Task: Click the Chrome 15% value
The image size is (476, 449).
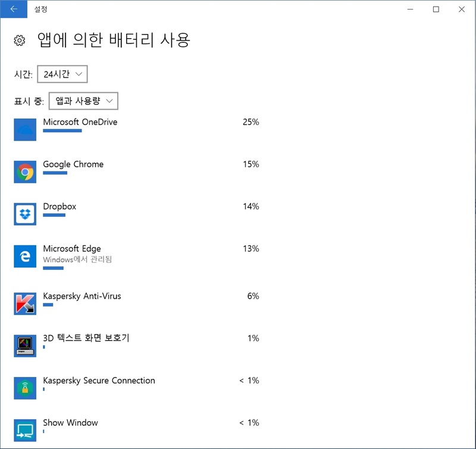Action: [250, 164]
